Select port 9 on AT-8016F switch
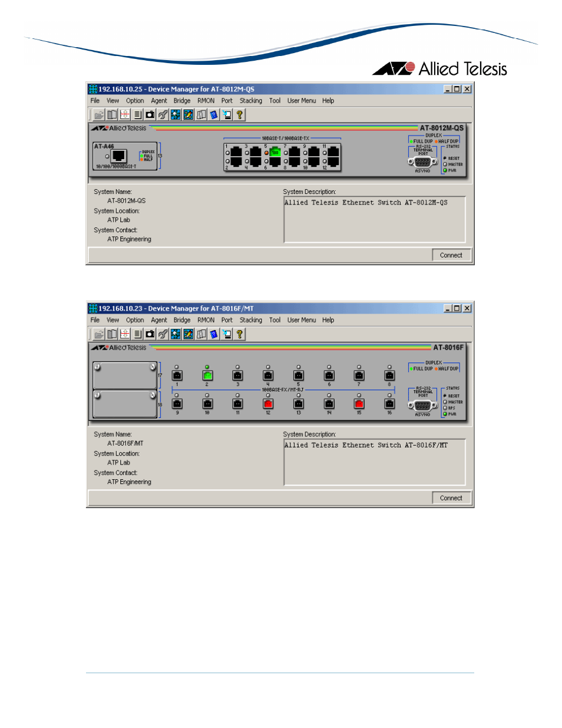Viewport: 562px width, 728px height. click(177, 404)
